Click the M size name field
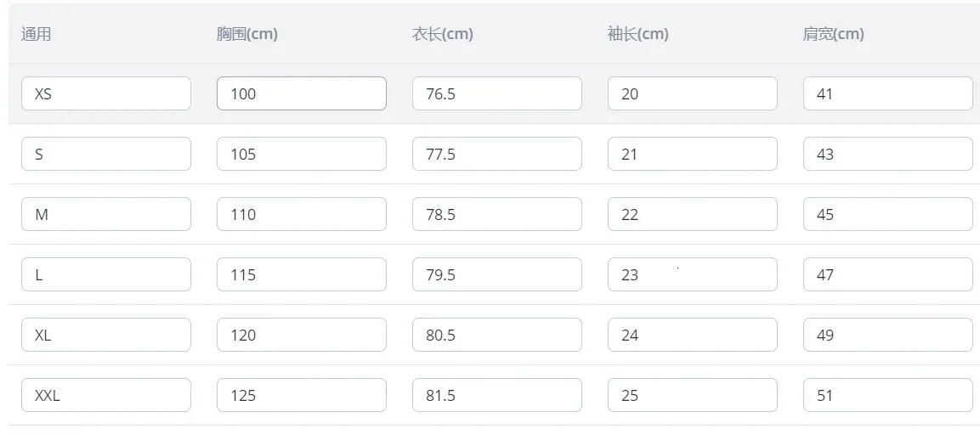The height and width of the screenshot is (440, 980). point(106,214)
